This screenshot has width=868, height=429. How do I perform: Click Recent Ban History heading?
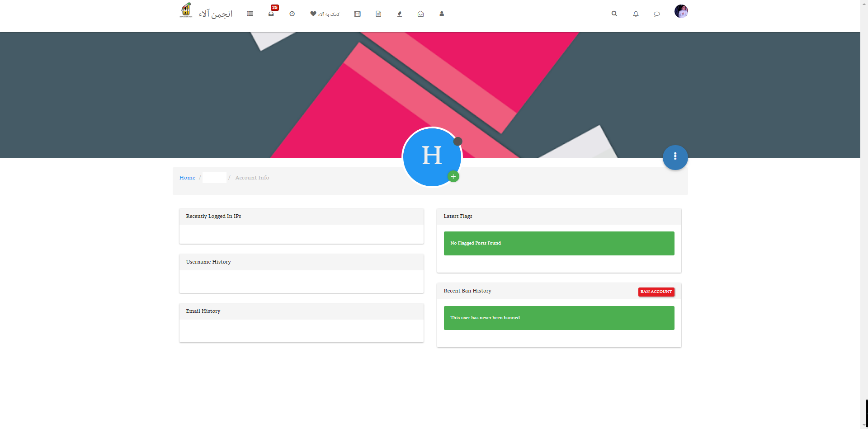coord(467,291)
